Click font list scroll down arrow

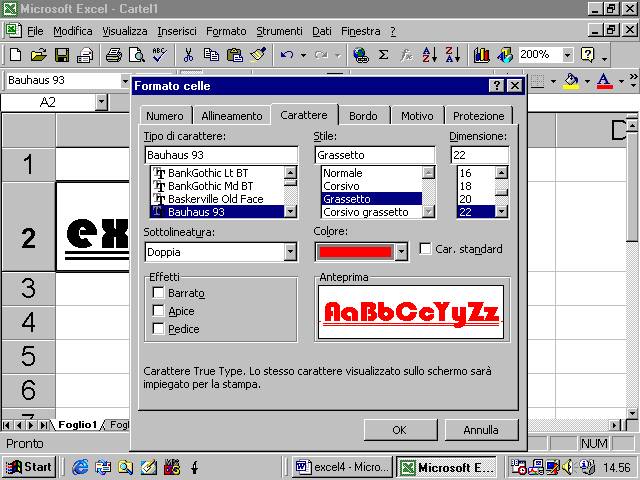coord(290,211)
